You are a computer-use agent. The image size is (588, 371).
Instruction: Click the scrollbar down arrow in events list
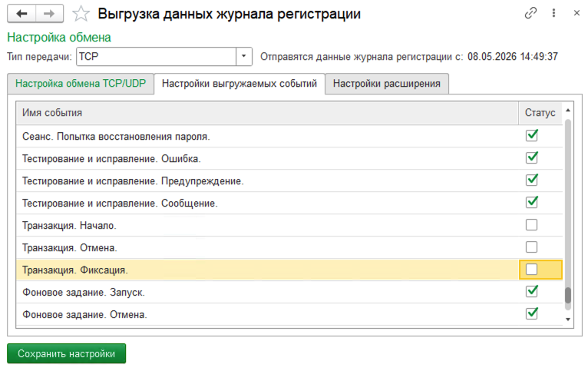click(568, 320)
